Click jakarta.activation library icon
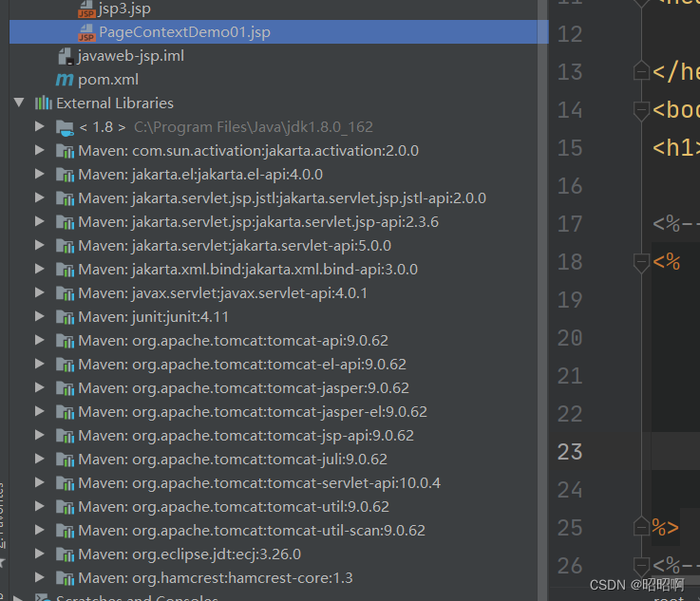The height and width of the screenshot is (601, 700). point(66,151)
